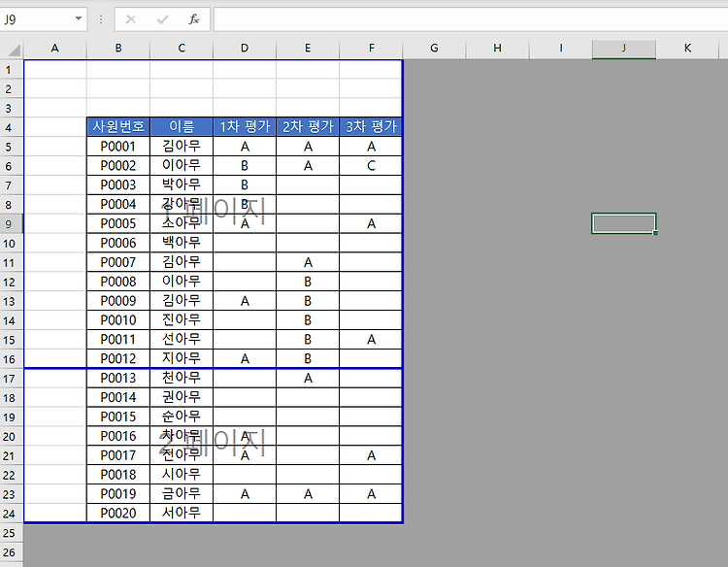Click the 2차 평가 header cell
Viewport: 728px width, 567px height.
[x=308, y=127]
